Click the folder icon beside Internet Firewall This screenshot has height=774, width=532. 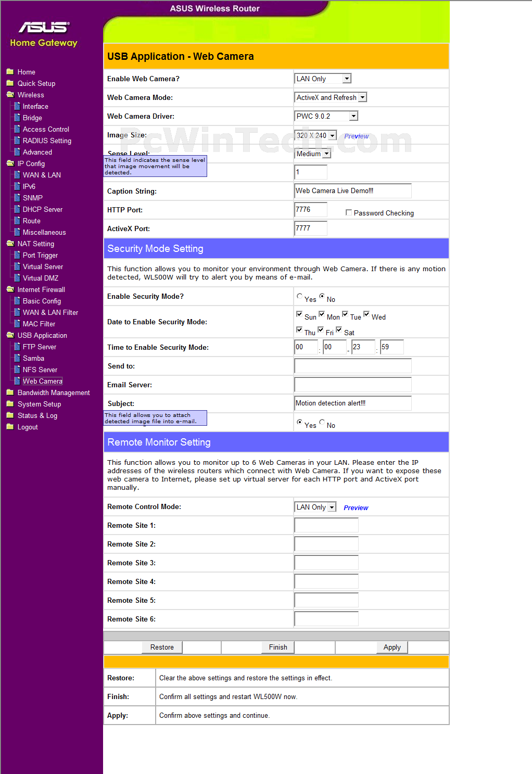pos(10,289)
